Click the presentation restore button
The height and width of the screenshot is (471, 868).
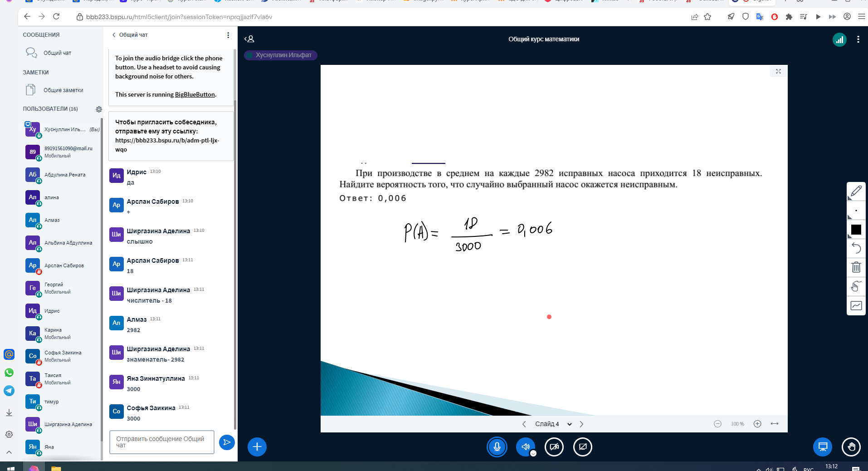click(x=823, y=447)
